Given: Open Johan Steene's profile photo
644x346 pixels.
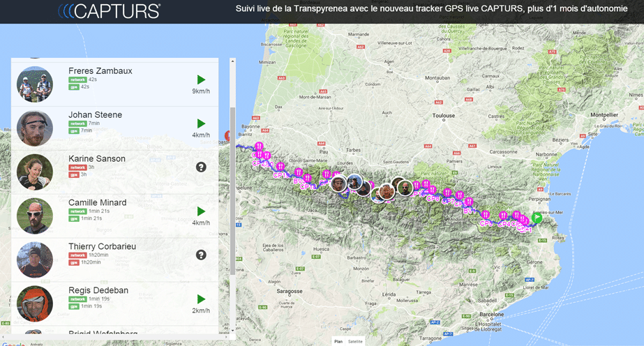Looking at the screenshot, I should click(35, 128).
